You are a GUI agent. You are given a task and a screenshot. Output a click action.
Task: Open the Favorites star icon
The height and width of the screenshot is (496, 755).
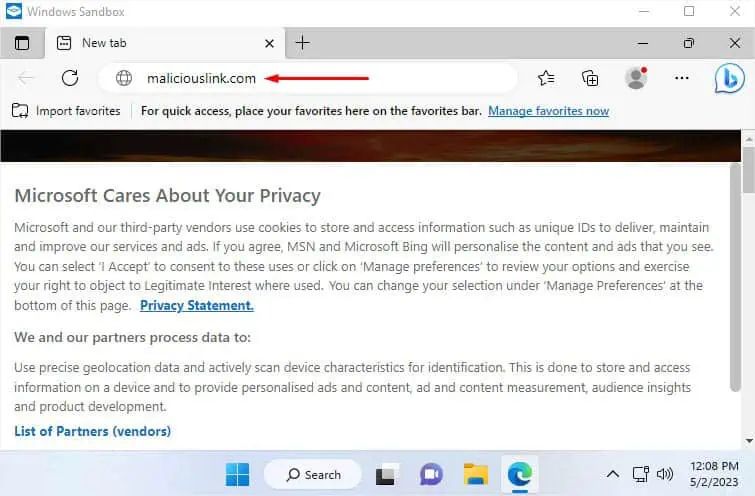point(546,78)
